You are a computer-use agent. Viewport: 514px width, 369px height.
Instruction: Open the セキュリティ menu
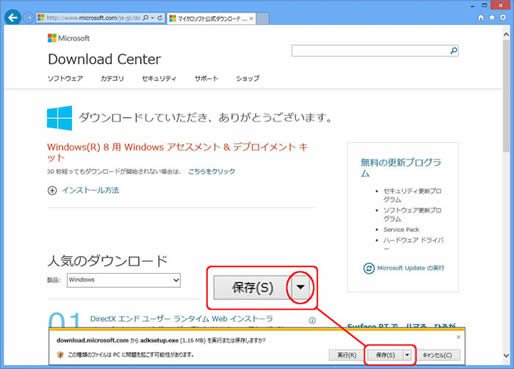click(159, 79)
